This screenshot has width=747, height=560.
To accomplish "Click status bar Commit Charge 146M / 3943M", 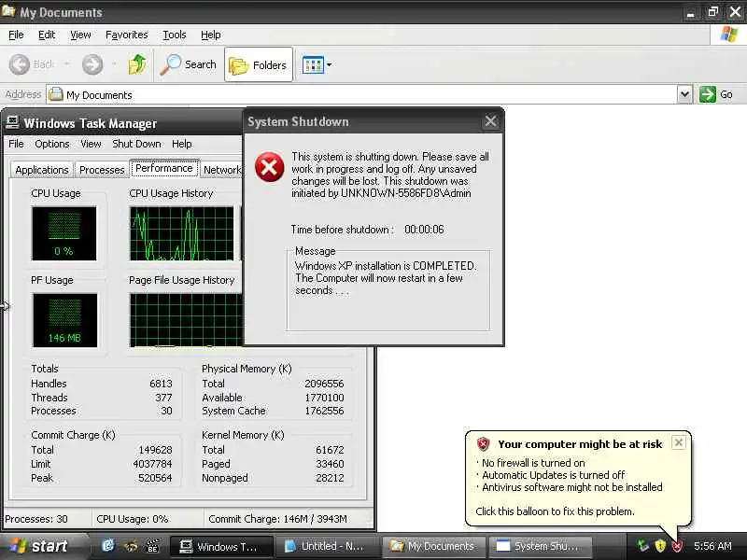I will click(x=277, y=519).
